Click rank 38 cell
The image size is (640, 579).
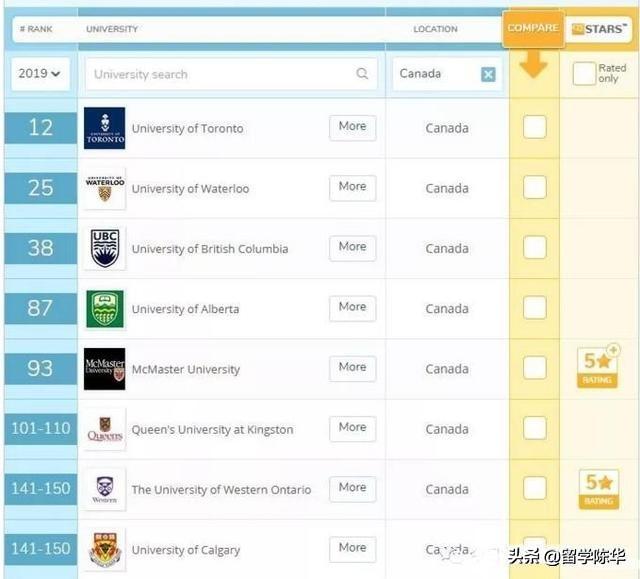[41, 248]
